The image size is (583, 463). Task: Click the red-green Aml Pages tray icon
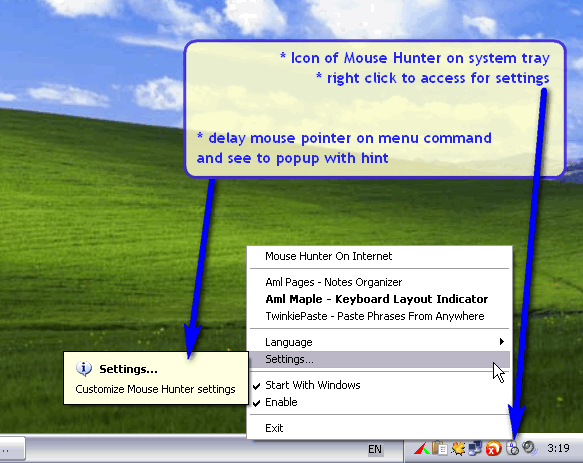tap(422, 448)
